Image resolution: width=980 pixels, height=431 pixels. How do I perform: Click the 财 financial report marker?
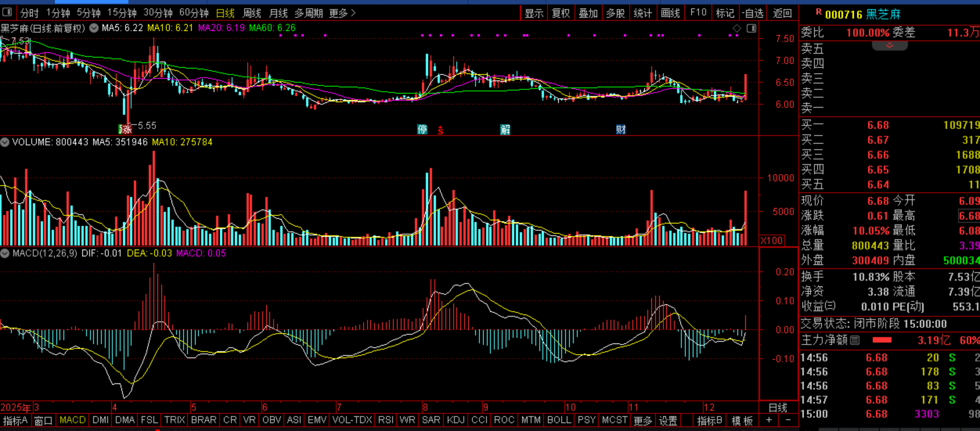tap(620, 129)
